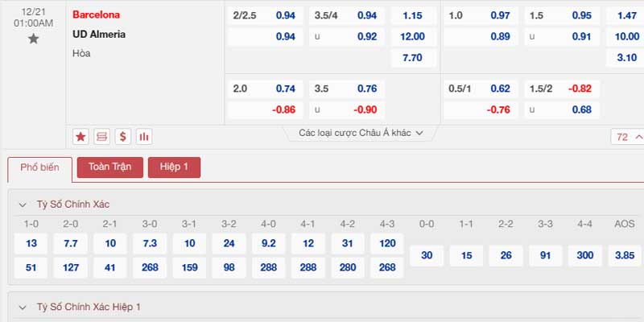
Task: Click the gray favorite star under match time
Action: click(33, 39)
